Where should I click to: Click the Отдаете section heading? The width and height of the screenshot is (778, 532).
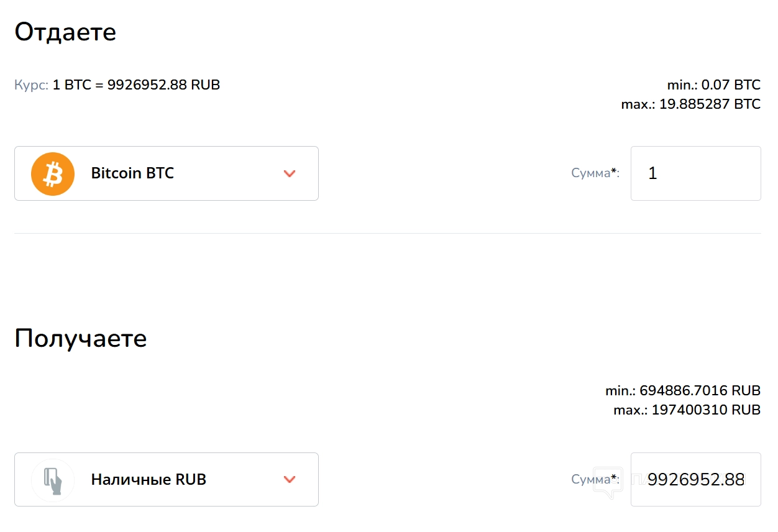tap(65, 32)
